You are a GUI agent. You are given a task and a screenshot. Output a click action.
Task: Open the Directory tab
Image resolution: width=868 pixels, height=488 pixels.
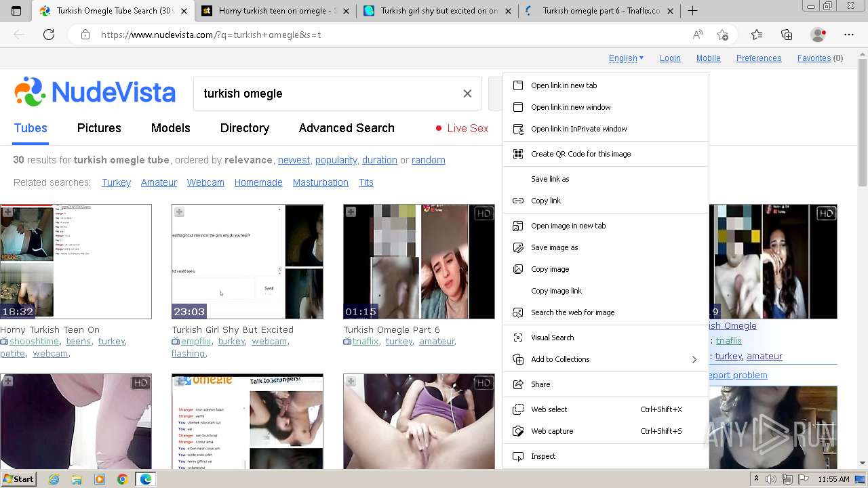[x=245, y=128]
